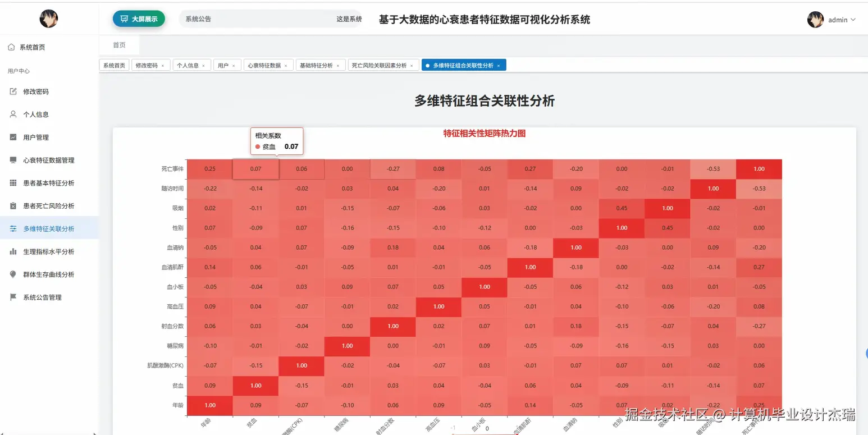Click the 系统公告 announcement bar

(270, 19)
